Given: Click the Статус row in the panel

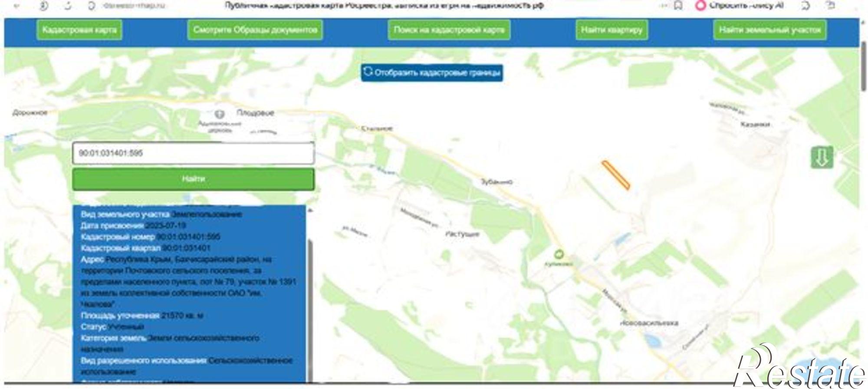Looking at the screenshot, I should pos(112,326).
